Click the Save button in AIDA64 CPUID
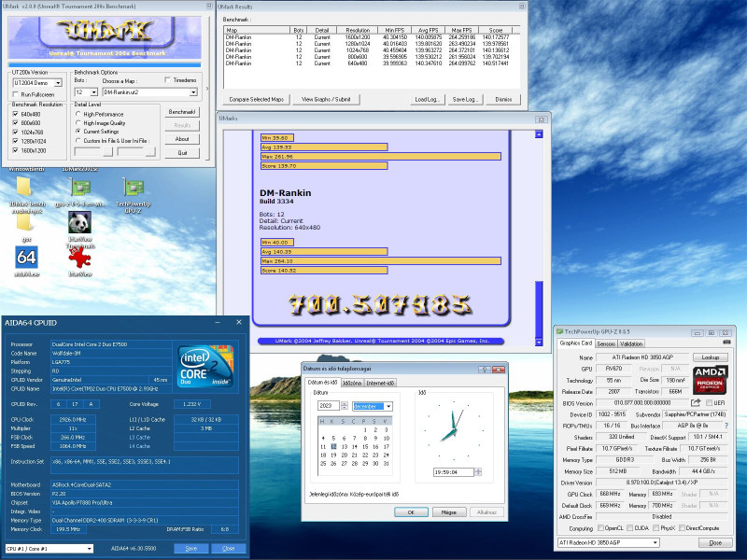Viewport: 747px width, 560px height. point(191,549)
